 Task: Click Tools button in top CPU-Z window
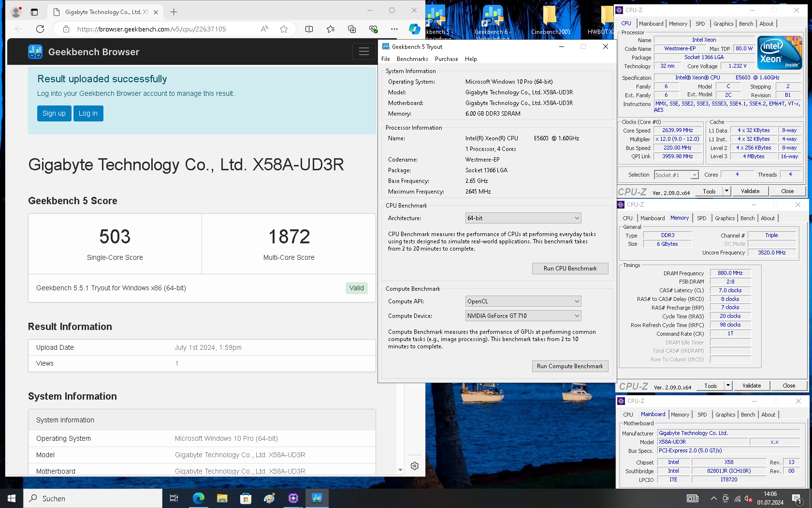click(x=709, y=191)
